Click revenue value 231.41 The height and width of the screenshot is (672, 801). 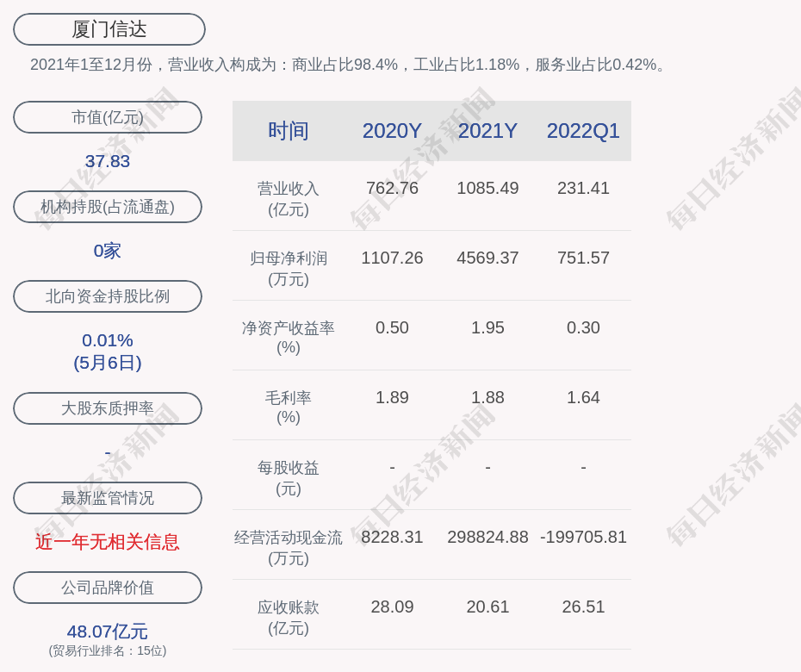[583, 188]
